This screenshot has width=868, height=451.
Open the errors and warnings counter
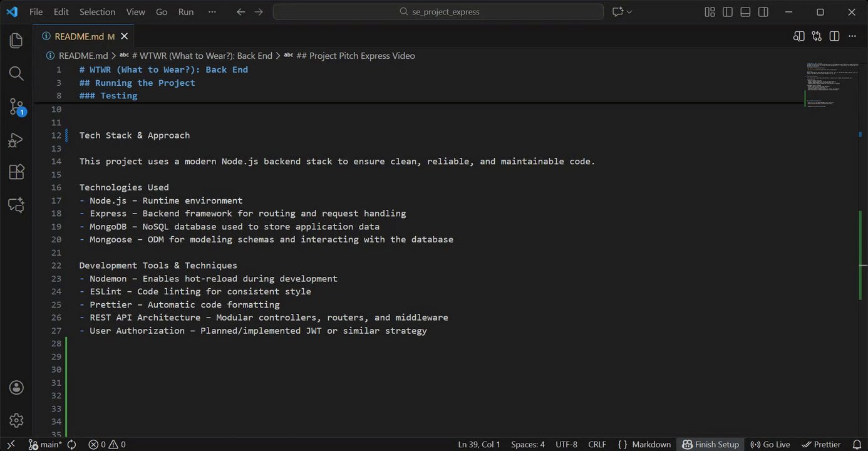[x=107, y=444]
